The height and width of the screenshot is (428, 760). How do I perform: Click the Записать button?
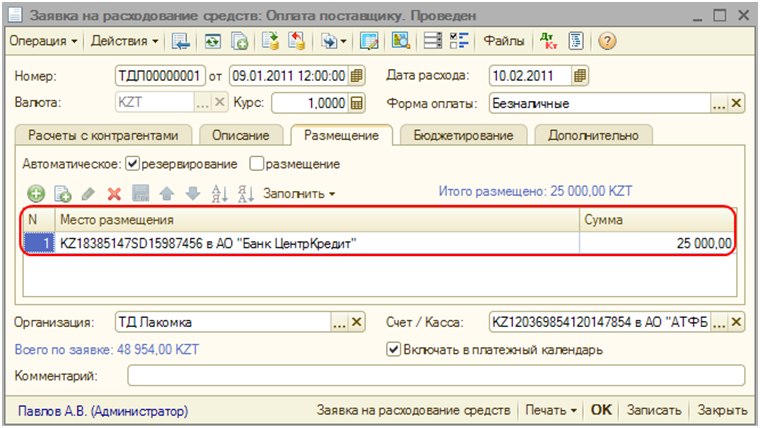[654, 410]
